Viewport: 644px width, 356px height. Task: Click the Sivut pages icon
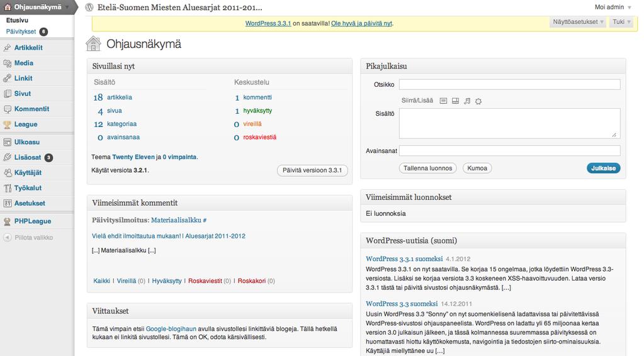7,94
